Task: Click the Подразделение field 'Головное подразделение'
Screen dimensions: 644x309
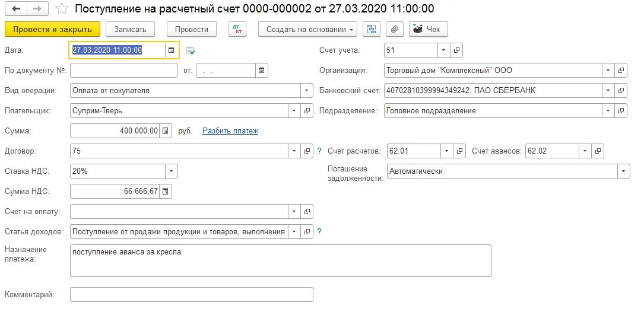Action: point(494,111)
